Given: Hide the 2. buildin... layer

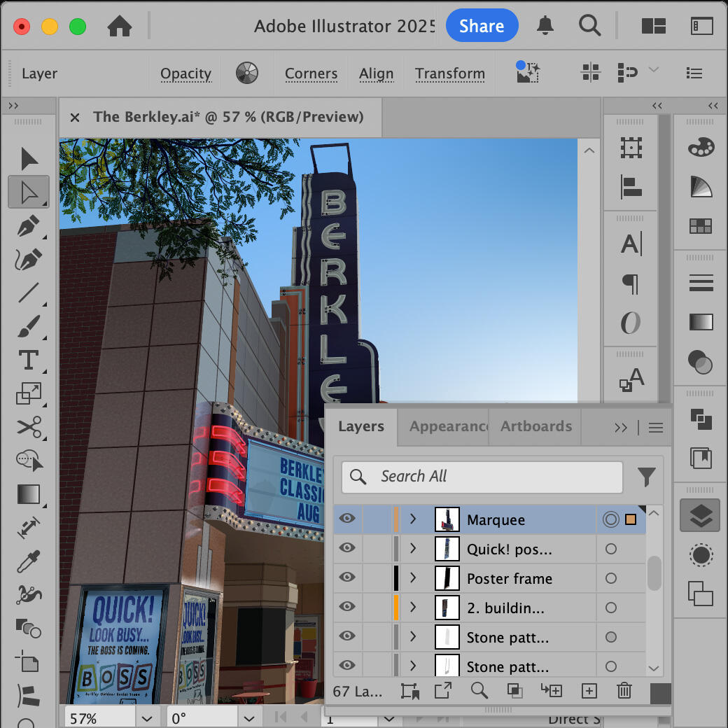Looking at the screenshot, I should click(346, 608).
